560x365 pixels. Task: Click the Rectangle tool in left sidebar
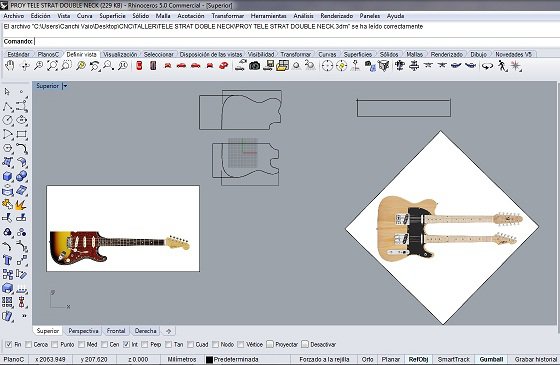point(22,134)
